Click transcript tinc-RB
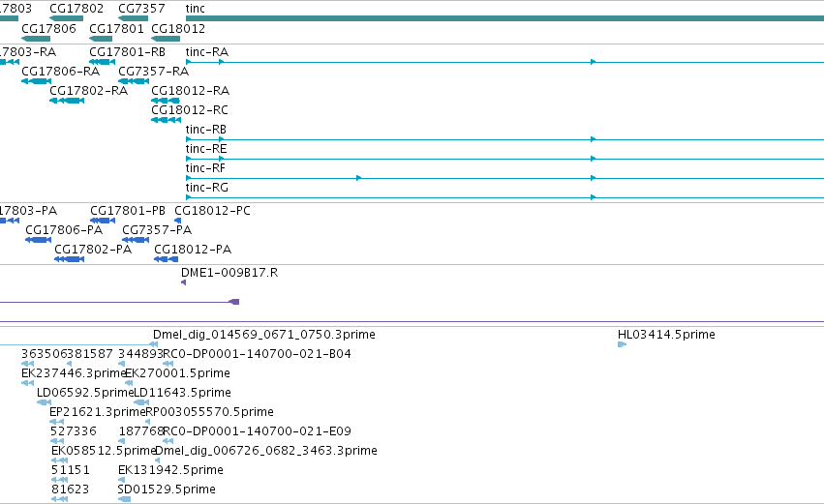 click(x=206, y=130)
